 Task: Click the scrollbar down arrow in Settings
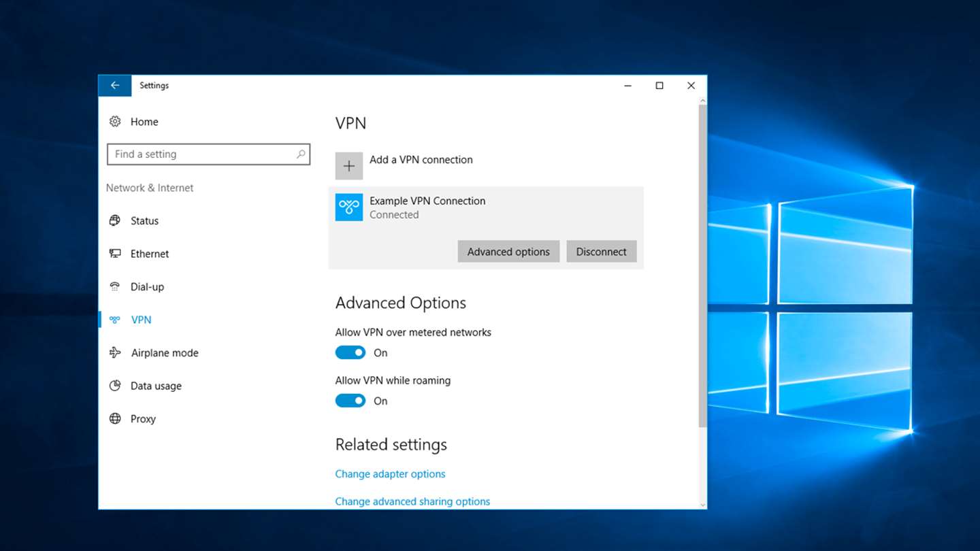pyautogui.click(x=703, y=505)
